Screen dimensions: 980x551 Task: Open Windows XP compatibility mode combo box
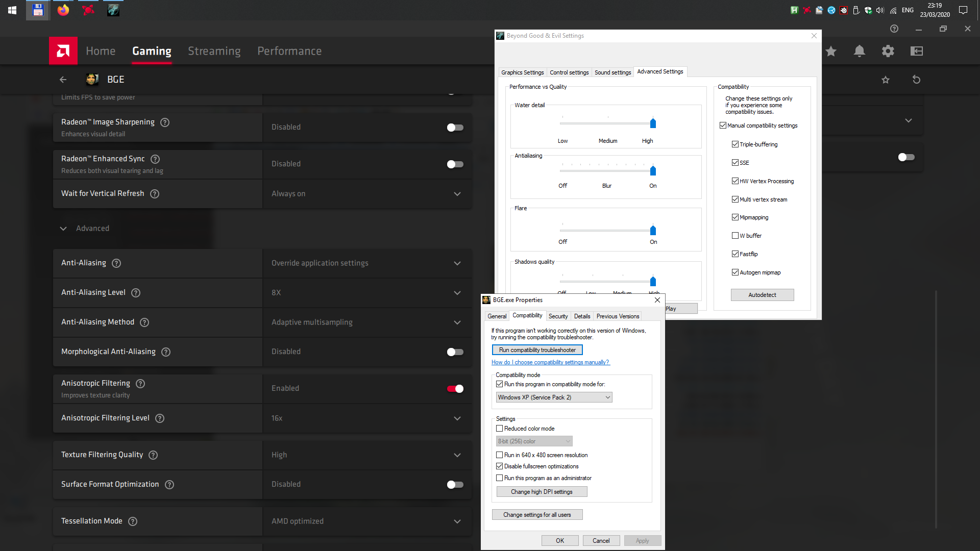554,397
